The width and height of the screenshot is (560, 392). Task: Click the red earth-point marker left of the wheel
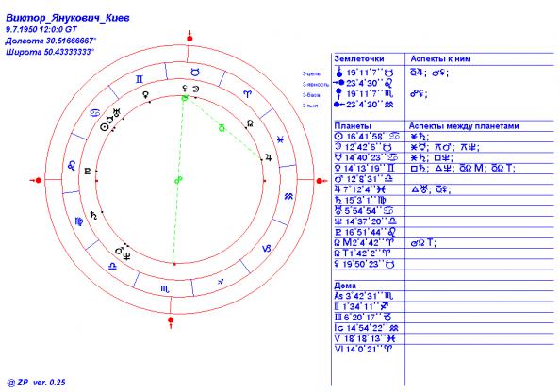pos(37,180)
